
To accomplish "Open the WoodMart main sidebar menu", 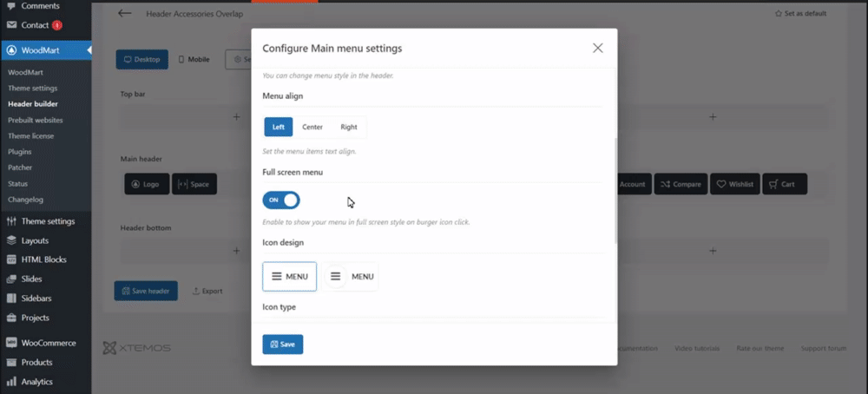I will (45, 50).
